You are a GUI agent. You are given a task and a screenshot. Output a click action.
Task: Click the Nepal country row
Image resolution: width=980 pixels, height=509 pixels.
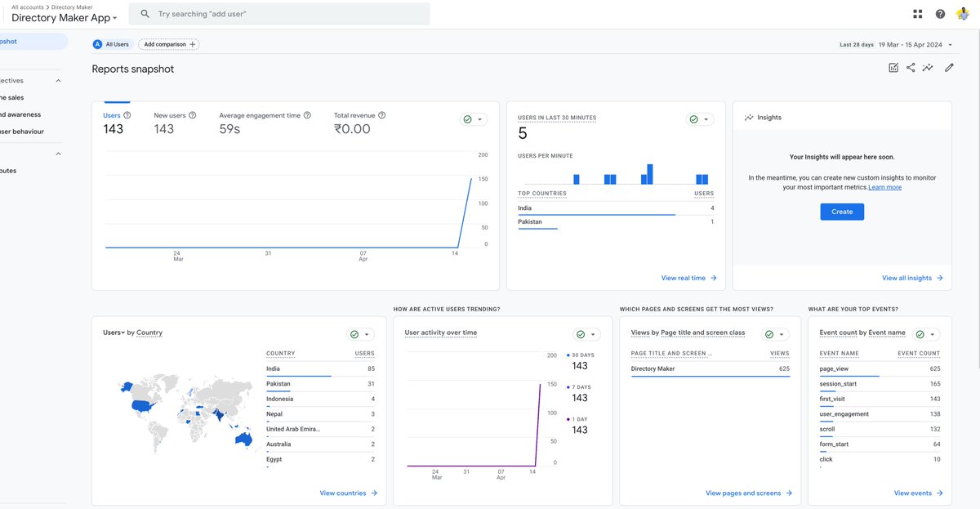point(320,414)
